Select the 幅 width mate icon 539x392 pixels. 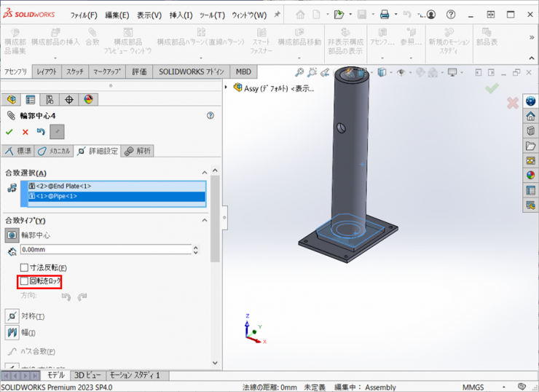[x=12, y=332]
